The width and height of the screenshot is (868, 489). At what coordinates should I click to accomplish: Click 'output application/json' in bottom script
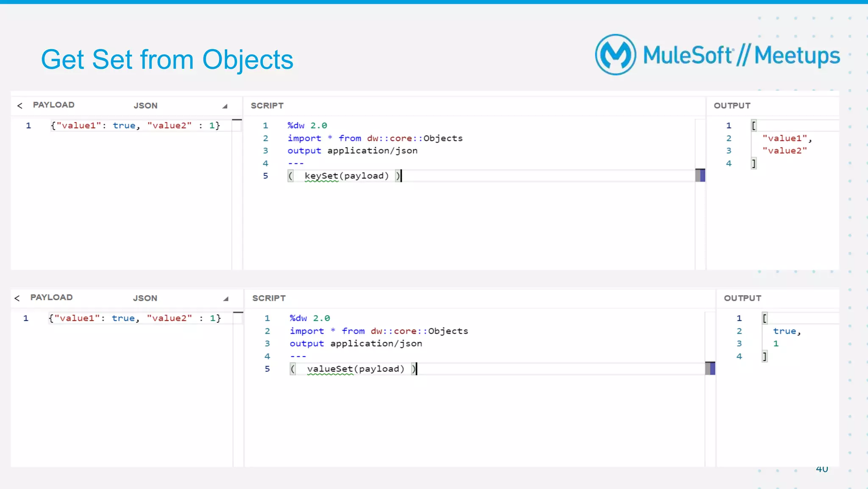point(356,344)
